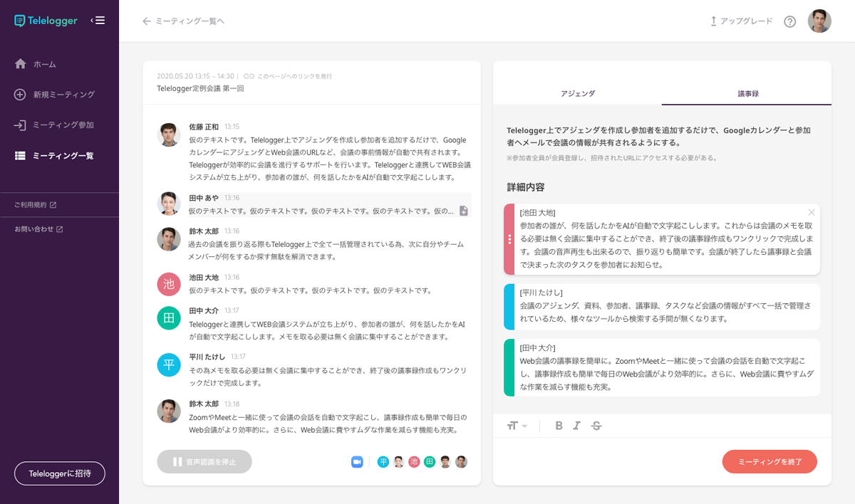Image resolution: width=855 pixels, height=504 pixels.
Task: Click the drag handle on 池田 大地 note
Action: click(x=509, y=239)
